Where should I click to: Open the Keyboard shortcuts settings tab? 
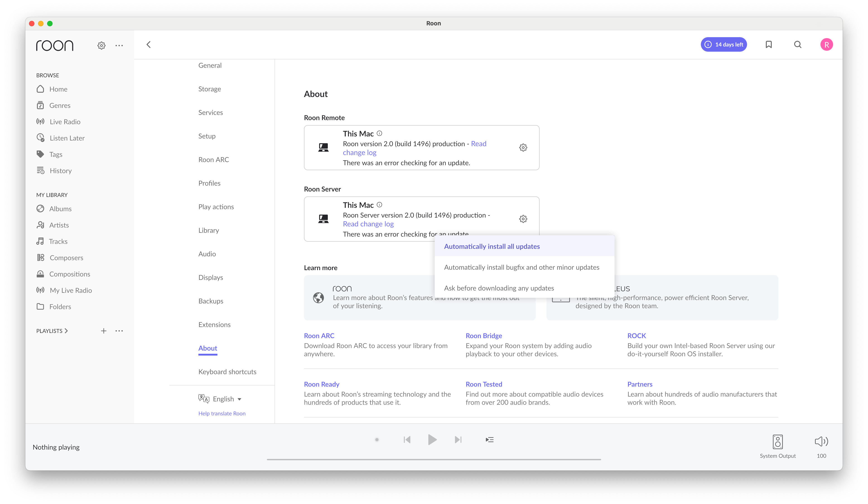[x=227, y=372]
